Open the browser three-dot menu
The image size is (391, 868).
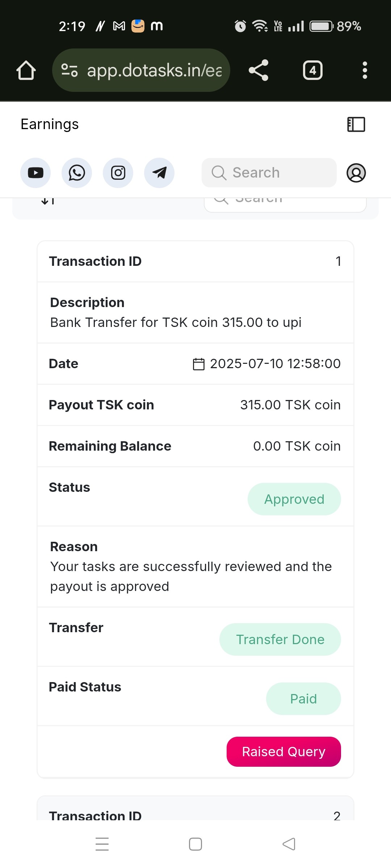[x=365, y=70]
